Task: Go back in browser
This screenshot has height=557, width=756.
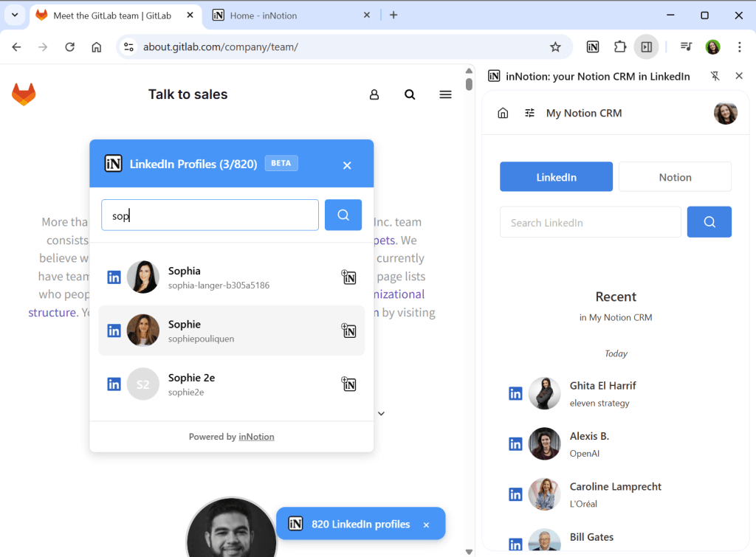Action: click(x=16, y=46)
